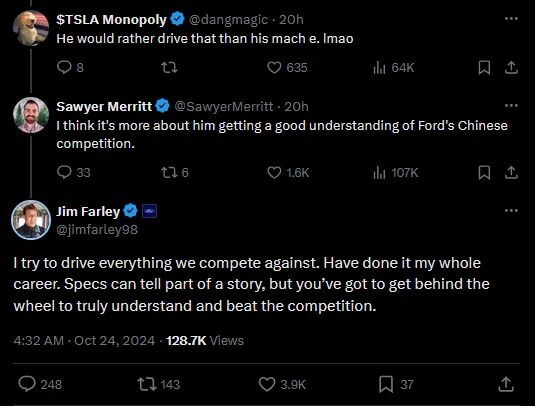Like $TSLA Monopoly's tweet with 635 likes
The image size is (535, 406).
click(x=287, y=68)
